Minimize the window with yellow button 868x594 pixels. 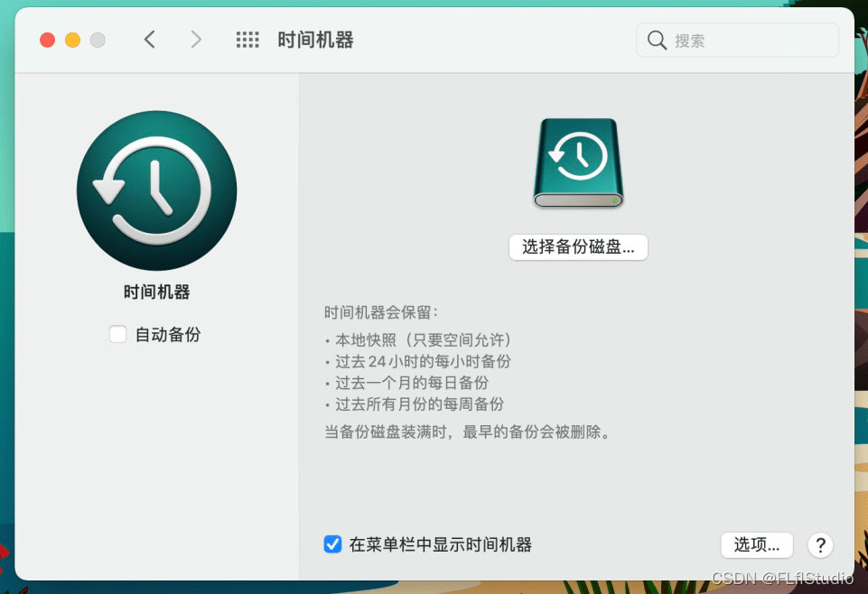[72, 40]
